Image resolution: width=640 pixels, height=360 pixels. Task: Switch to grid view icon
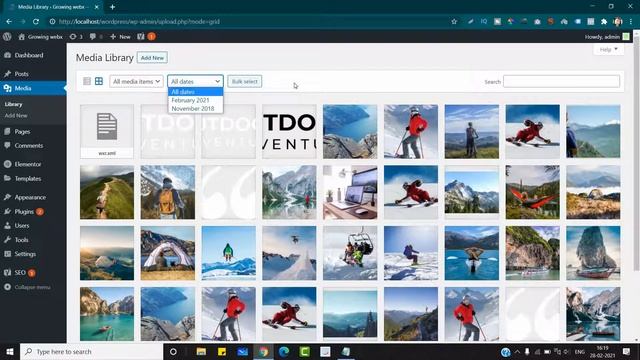[99, 81]
